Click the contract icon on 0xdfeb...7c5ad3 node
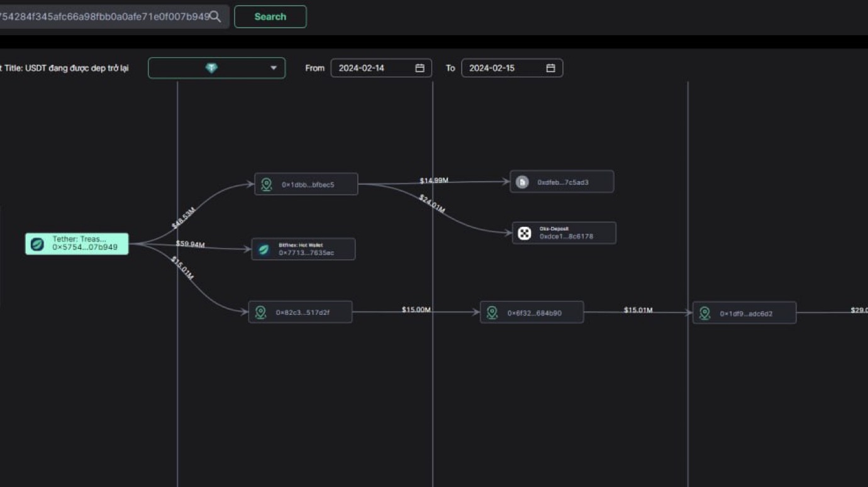Screen dimensions: 868x487 coord(522,182)
